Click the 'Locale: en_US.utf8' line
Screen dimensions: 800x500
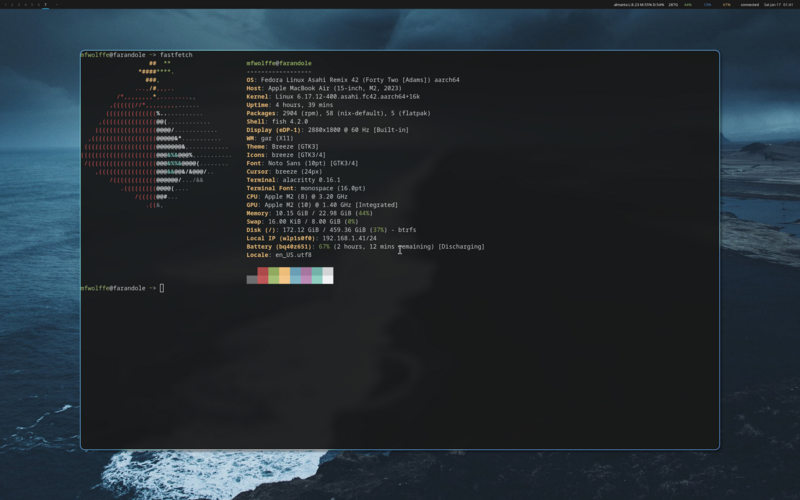click(x=279, y=255)
